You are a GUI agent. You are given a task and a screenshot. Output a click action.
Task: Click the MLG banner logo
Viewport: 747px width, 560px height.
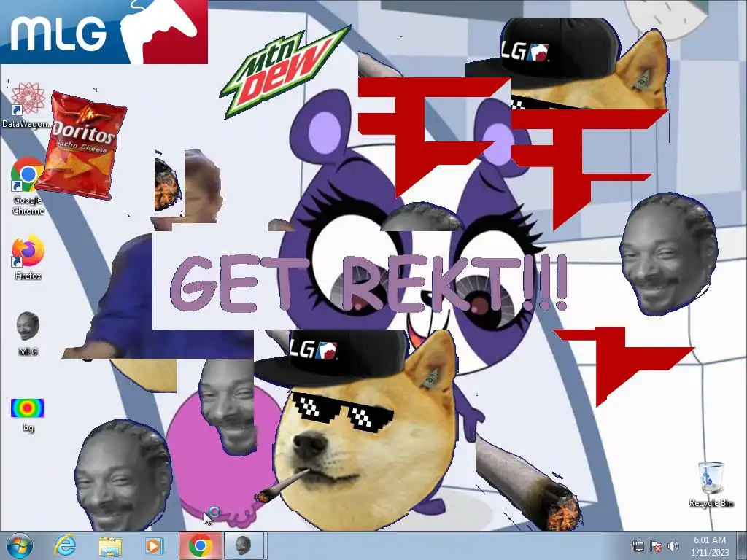[x=104, y=31]
